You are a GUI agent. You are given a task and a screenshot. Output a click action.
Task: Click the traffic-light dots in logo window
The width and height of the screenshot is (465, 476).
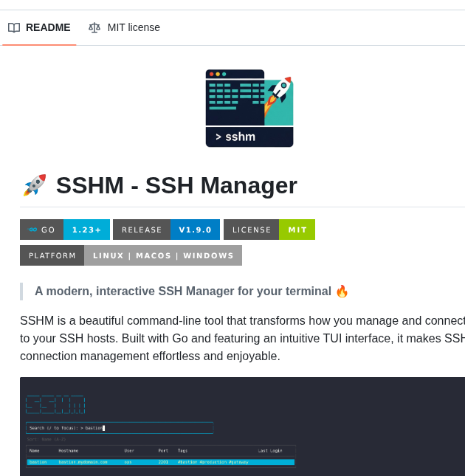click(x=218, y=74)
